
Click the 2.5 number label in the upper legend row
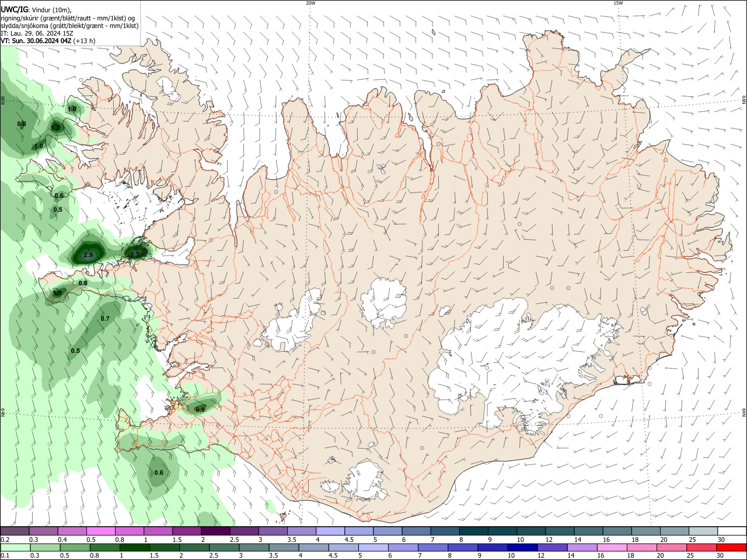pyautogui.click(x=234, y=540)
